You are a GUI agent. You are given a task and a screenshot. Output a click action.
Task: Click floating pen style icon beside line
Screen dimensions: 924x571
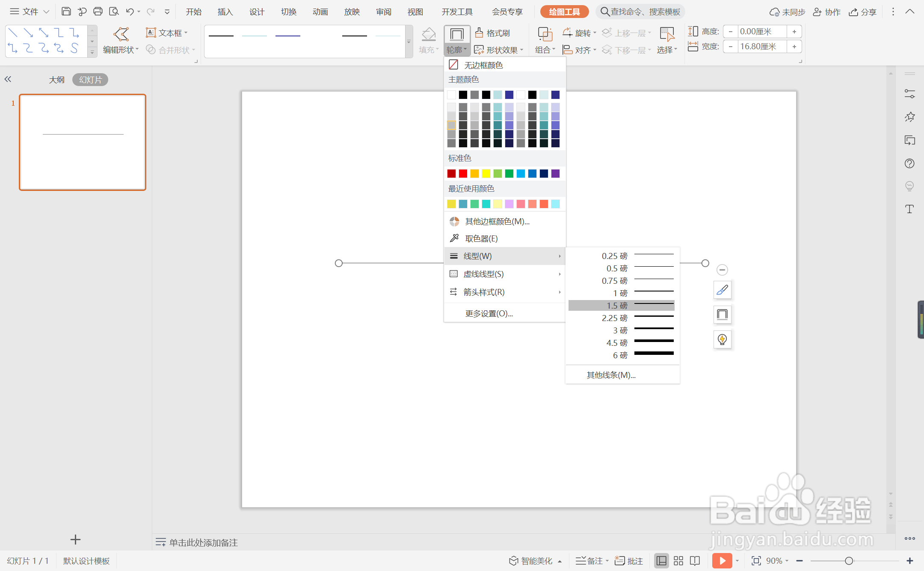[722, 290]
